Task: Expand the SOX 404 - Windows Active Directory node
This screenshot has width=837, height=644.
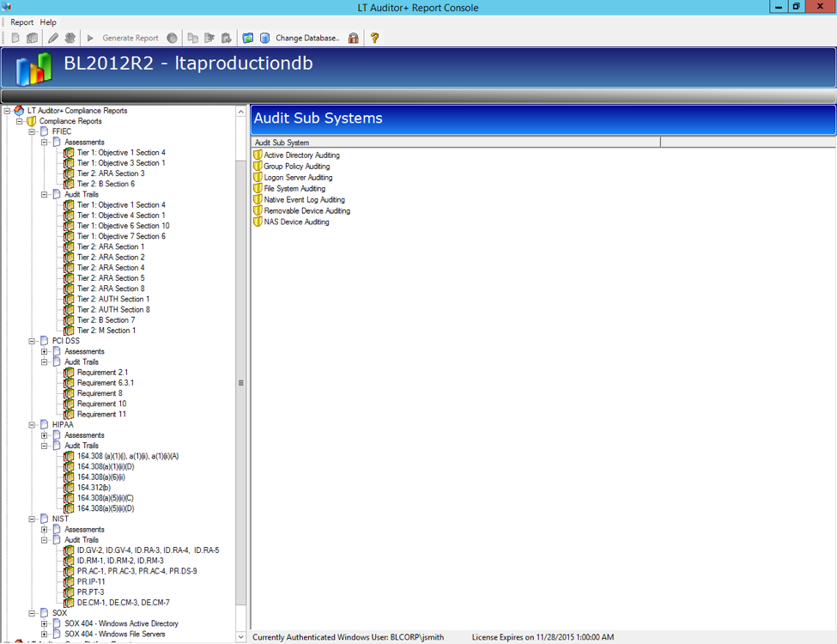Action: [45, 623]
